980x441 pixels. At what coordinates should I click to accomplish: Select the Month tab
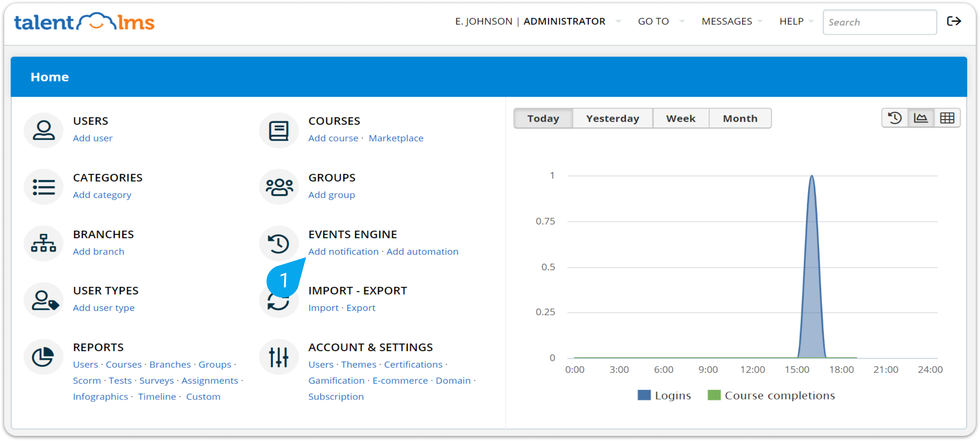point(740,118)
